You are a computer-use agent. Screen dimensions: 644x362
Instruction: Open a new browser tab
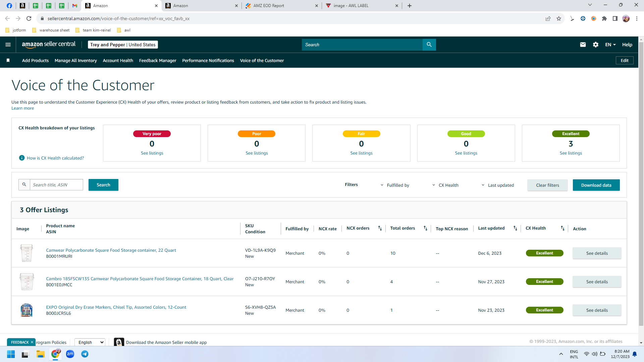tap(409, 6)
